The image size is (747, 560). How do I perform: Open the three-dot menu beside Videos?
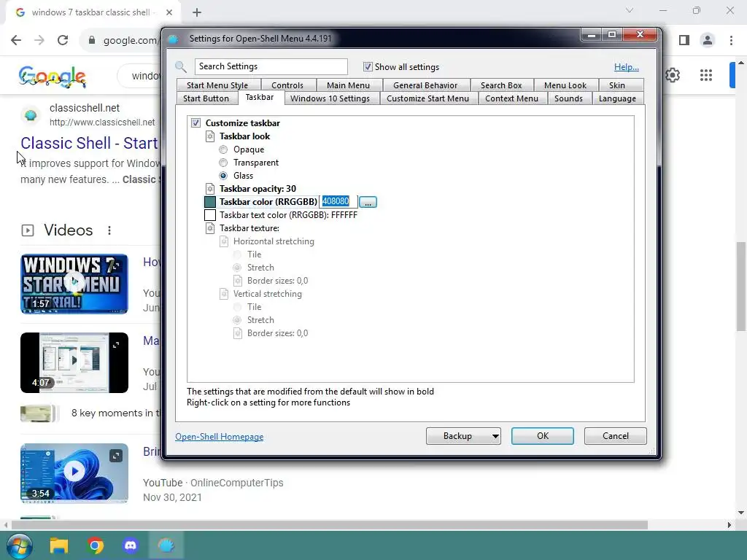click(109, 230)
